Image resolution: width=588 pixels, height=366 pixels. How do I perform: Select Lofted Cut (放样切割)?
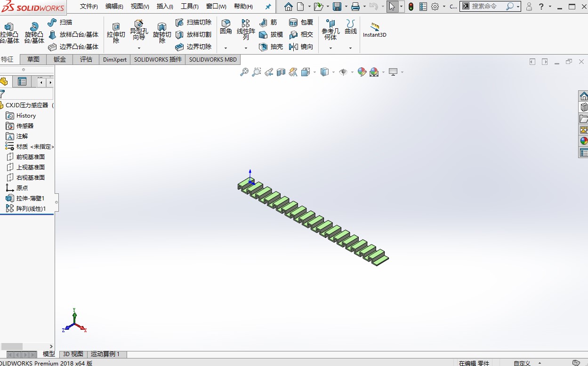193,34
